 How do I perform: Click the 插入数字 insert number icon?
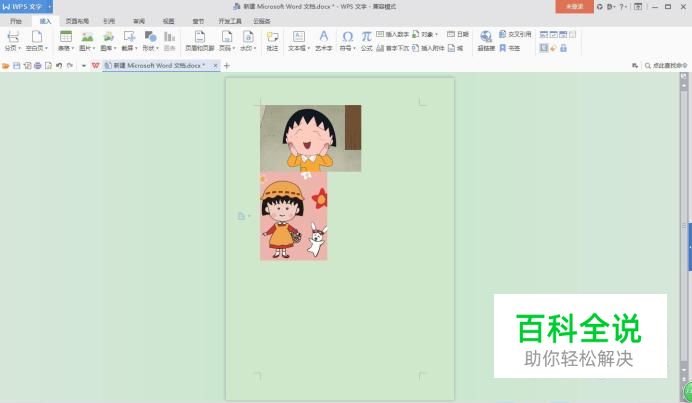coord(380,34)
